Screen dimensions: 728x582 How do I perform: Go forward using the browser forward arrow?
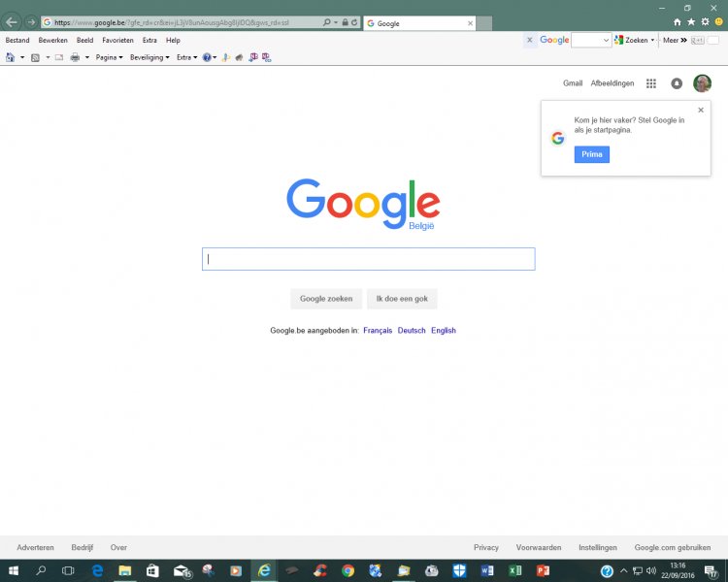pos(31,22)
